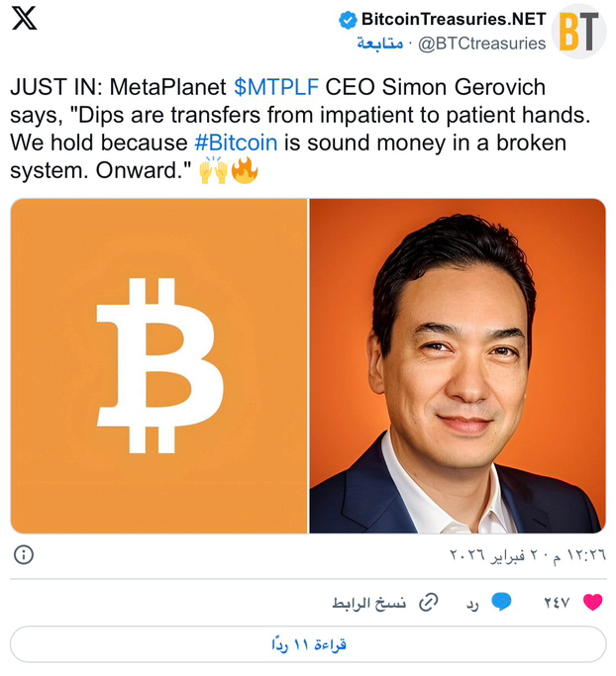Click the 247 likes count
The image size is (616, 676).
tap(557, 603)
